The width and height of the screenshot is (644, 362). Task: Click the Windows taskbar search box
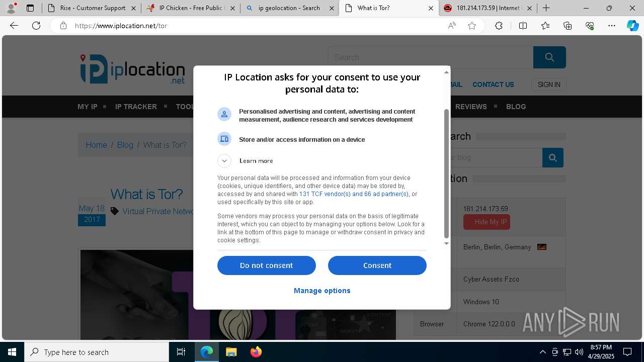click(x=97, y=352)
